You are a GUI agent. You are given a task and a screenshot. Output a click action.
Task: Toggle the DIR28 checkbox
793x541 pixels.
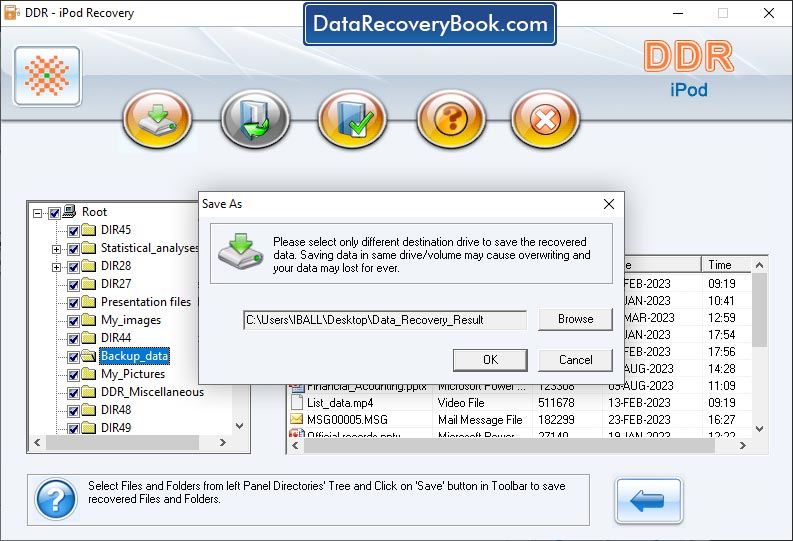73,267
